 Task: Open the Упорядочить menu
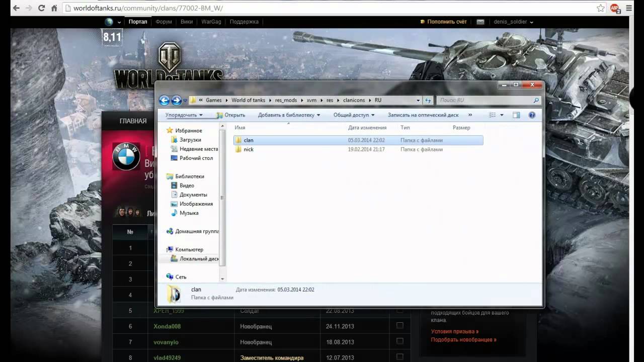coord(184,115)
